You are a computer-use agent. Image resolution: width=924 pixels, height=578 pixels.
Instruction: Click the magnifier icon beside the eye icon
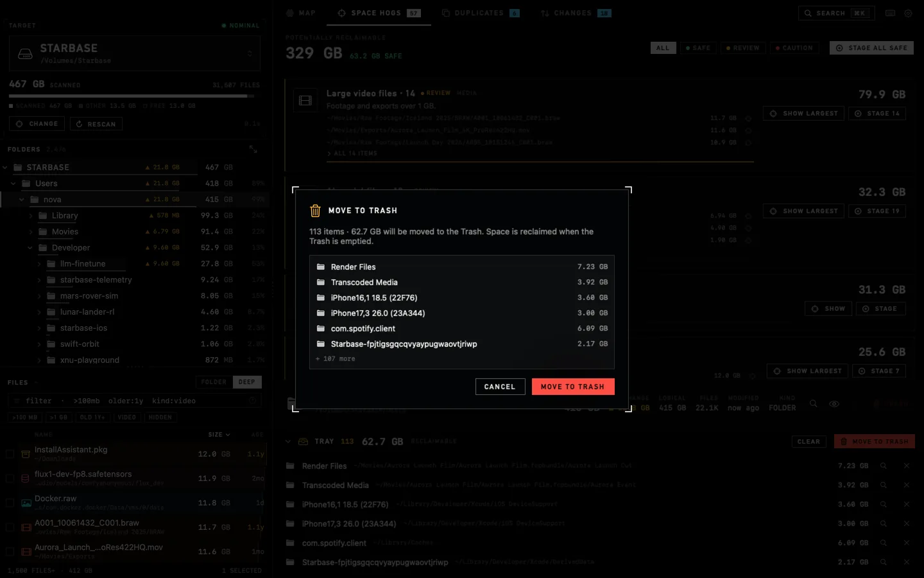click(x=814, y=404)
